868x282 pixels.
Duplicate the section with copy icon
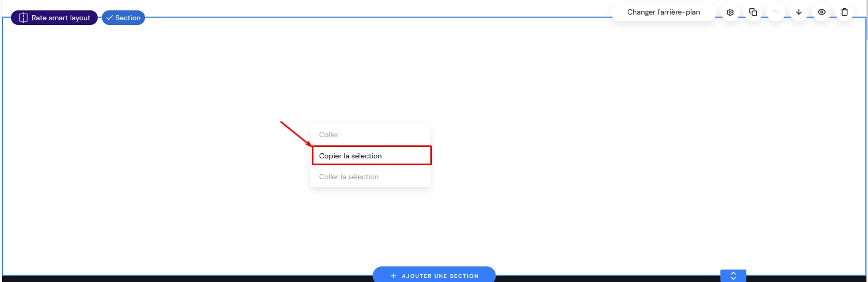click(753, 12)
